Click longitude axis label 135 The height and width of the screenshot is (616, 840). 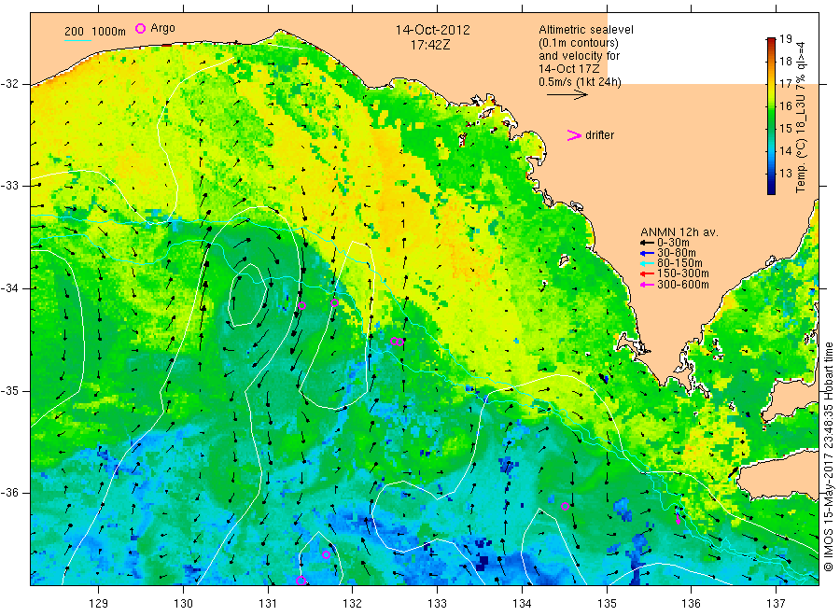click(607, 604)
